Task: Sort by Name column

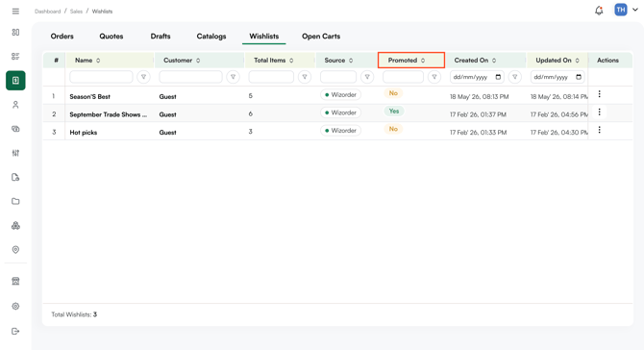Action: [x=98, y=61]
